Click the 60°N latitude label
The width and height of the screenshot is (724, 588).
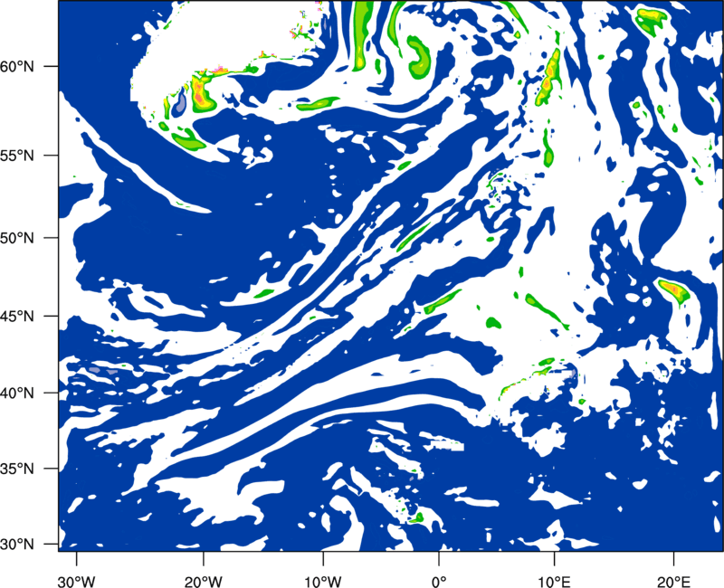17,67
